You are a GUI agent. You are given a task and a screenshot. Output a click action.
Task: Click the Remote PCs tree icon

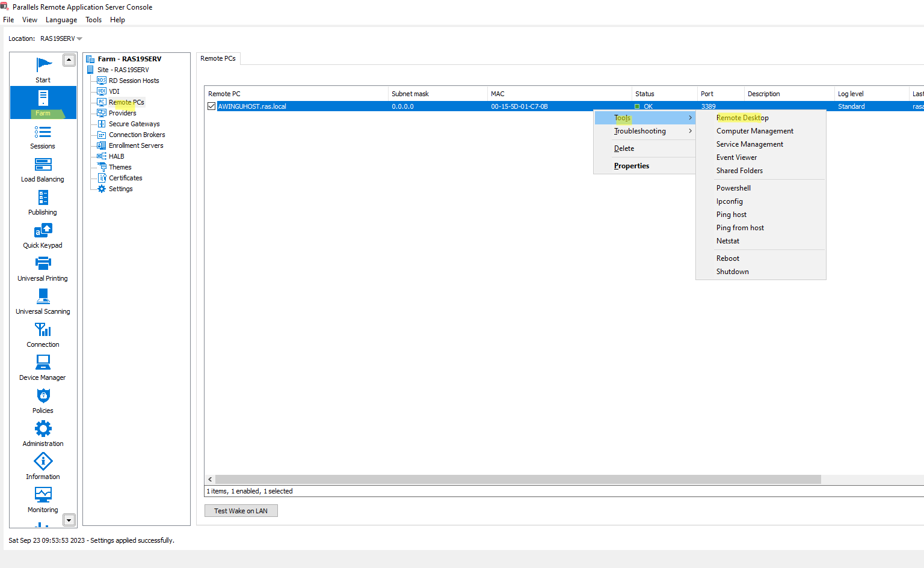[102, 102]
